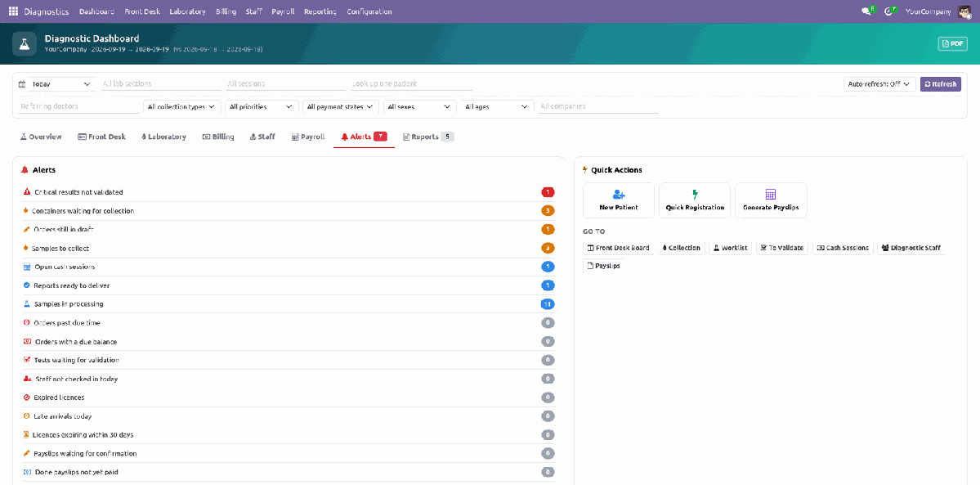Click the All sessions field
The width and height of the screenshot is (980, 485).
coord(285,84)
